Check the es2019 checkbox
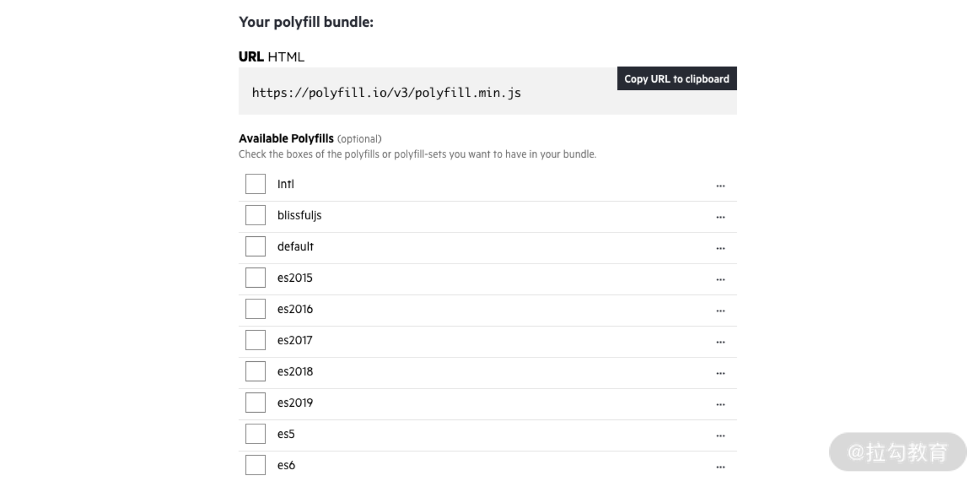Screen dimensions: 980x484 [x=255, y=403]
